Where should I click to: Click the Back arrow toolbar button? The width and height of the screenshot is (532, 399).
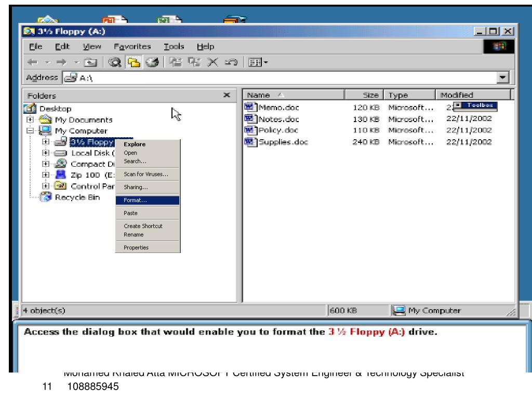pyautogui.click(x=33, y=62)
